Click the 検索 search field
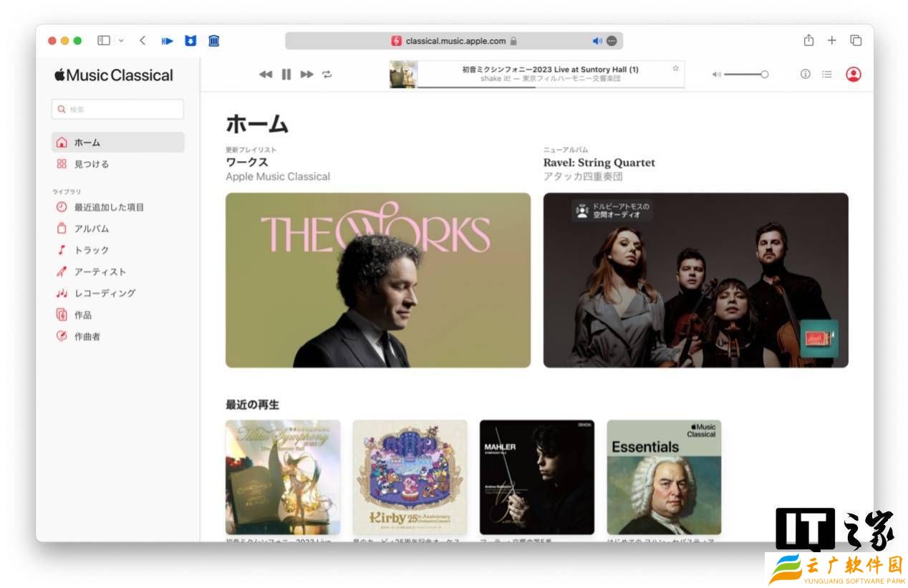Image resolution: width=908 pixels, height=588 pixels. coord(118,110)
